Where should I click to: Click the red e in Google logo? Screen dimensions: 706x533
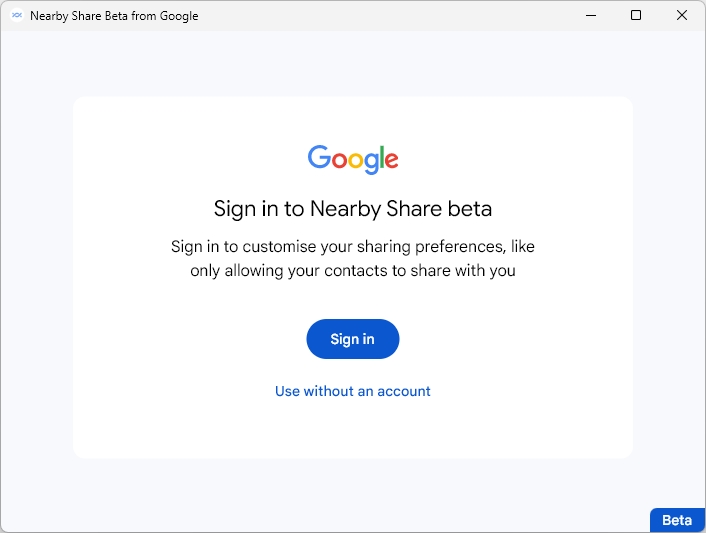click(391, 160)
